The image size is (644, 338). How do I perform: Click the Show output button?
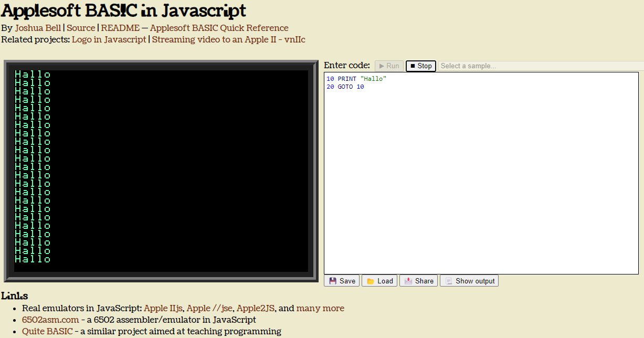469,281
